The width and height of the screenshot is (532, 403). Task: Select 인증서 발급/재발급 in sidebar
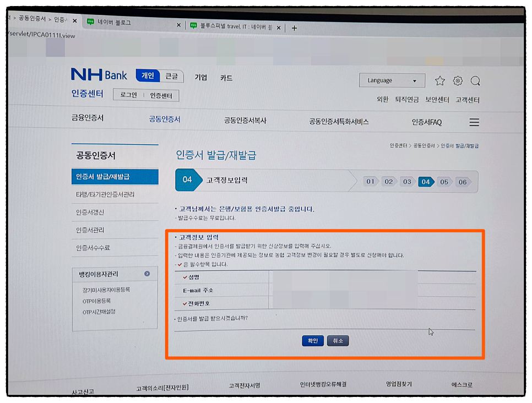115,177
